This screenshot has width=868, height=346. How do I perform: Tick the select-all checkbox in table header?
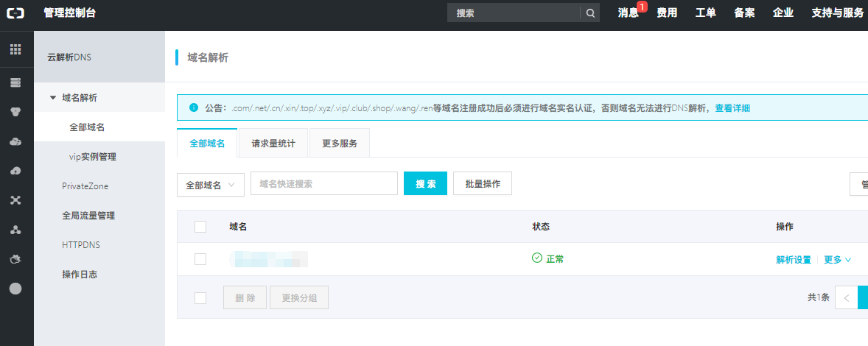[200, 227]
